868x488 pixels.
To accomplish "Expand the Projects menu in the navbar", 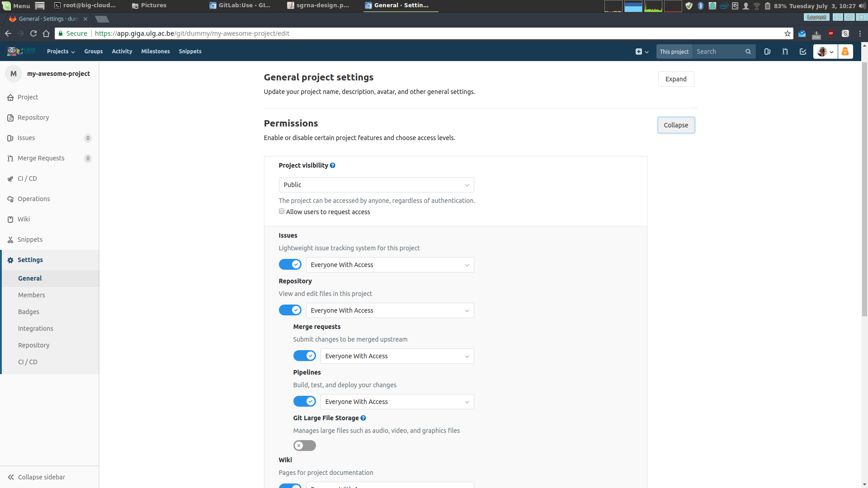I will [x=61, y=52].
